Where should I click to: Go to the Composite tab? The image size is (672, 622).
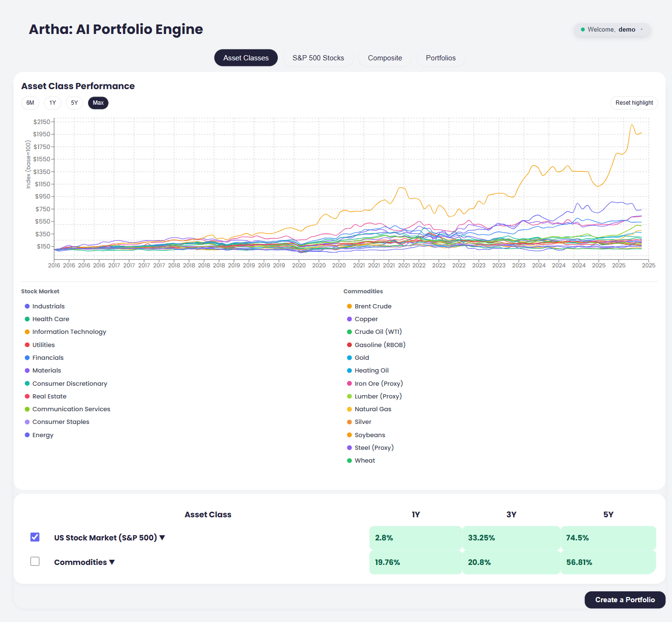385,58
